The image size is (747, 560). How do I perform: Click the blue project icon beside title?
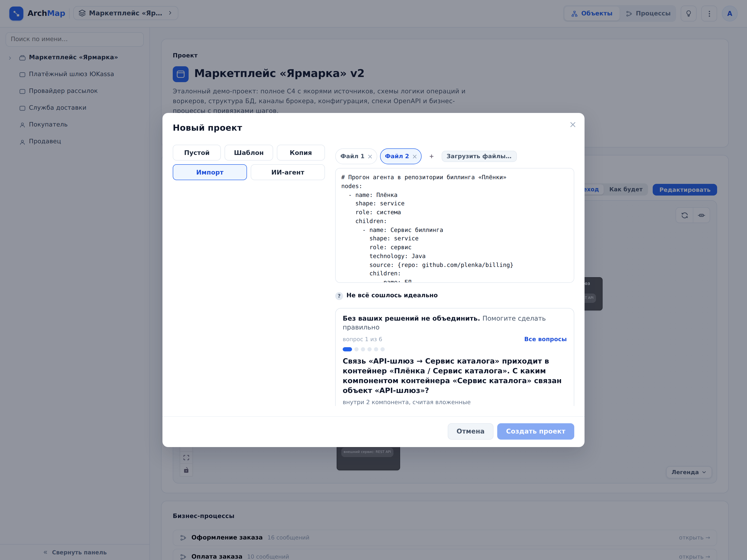coord(181,74)
